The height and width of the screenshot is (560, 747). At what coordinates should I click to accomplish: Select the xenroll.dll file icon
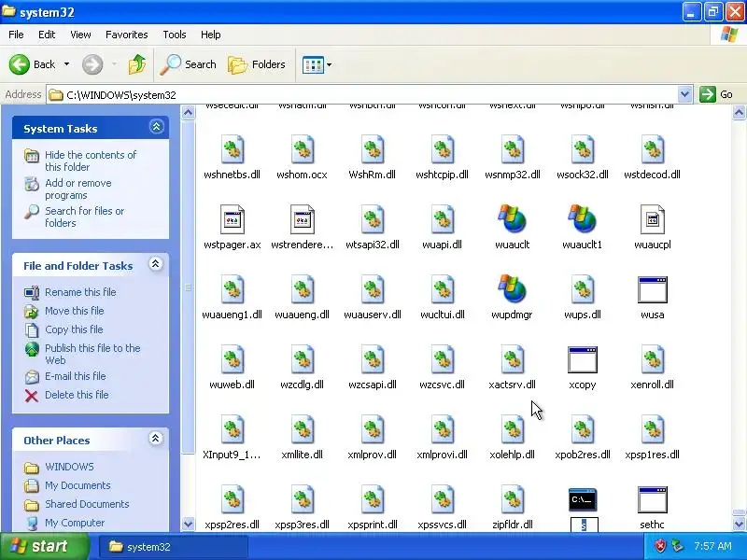click(x=652, y=359)
